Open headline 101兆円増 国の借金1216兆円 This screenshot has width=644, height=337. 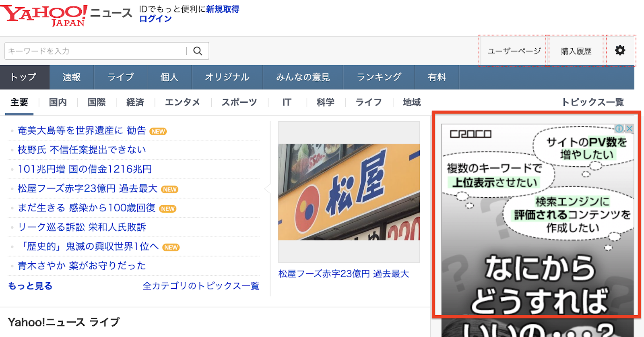point(85,169)
